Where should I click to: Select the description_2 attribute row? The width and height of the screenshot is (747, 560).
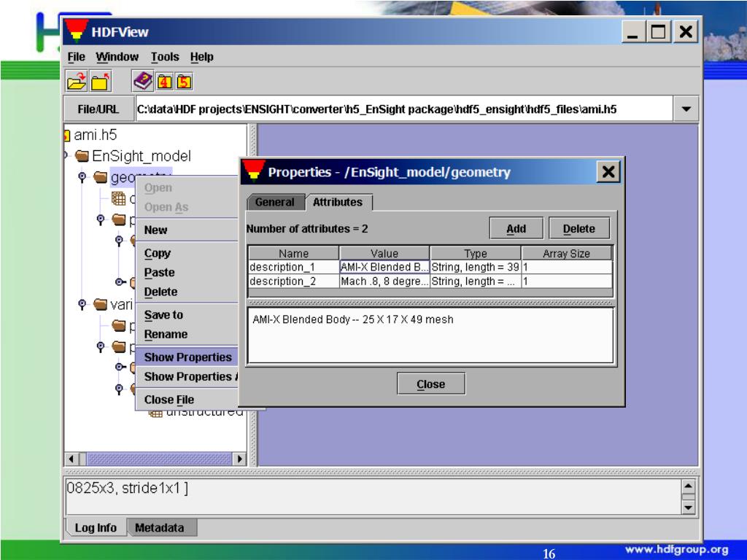click(292, 281)
